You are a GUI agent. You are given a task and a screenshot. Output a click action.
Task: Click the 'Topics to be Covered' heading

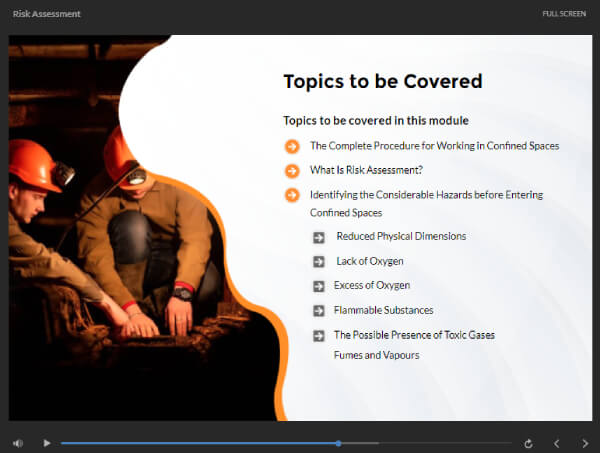[x=382, y=82]
